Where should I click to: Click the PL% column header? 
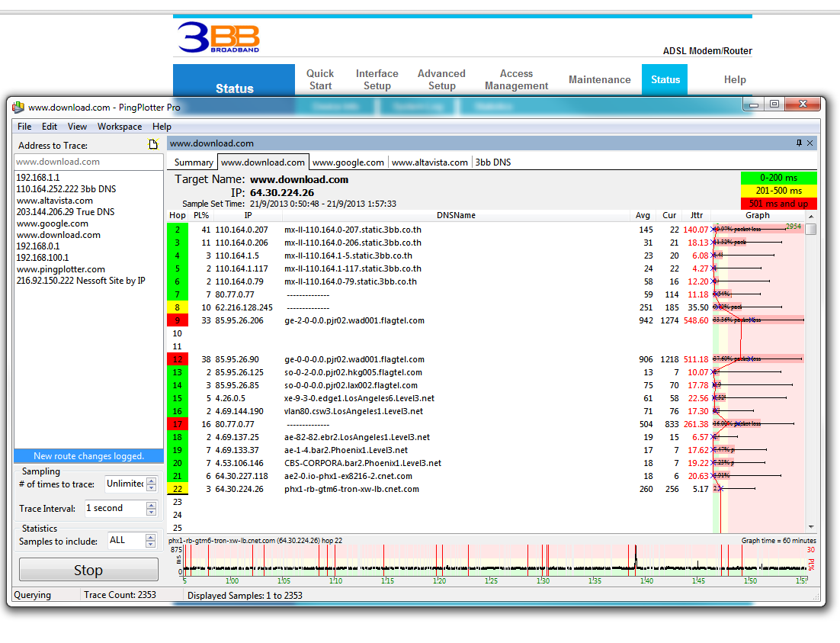(201, 215)
